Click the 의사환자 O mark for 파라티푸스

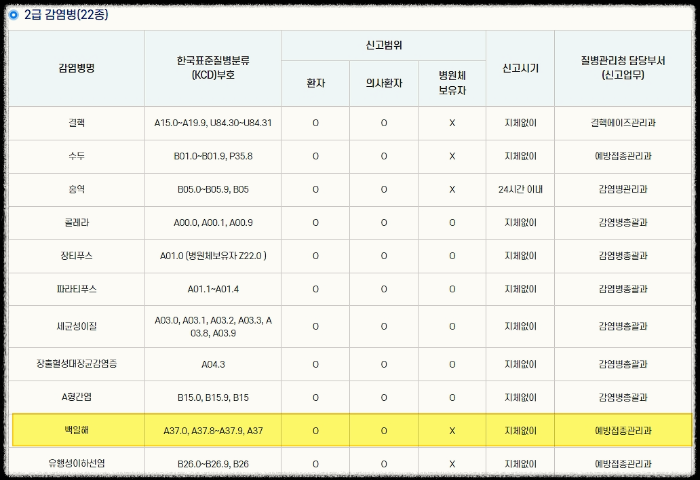click(384, 289)
